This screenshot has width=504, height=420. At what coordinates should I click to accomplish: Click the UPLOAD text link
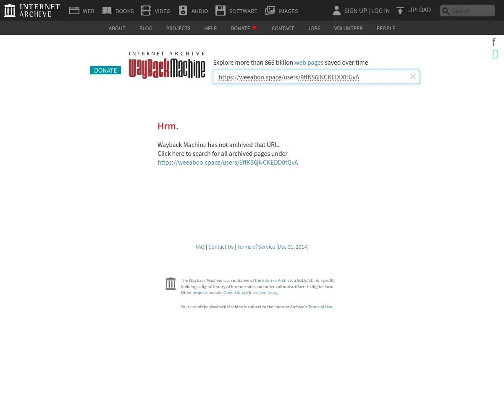420,10
